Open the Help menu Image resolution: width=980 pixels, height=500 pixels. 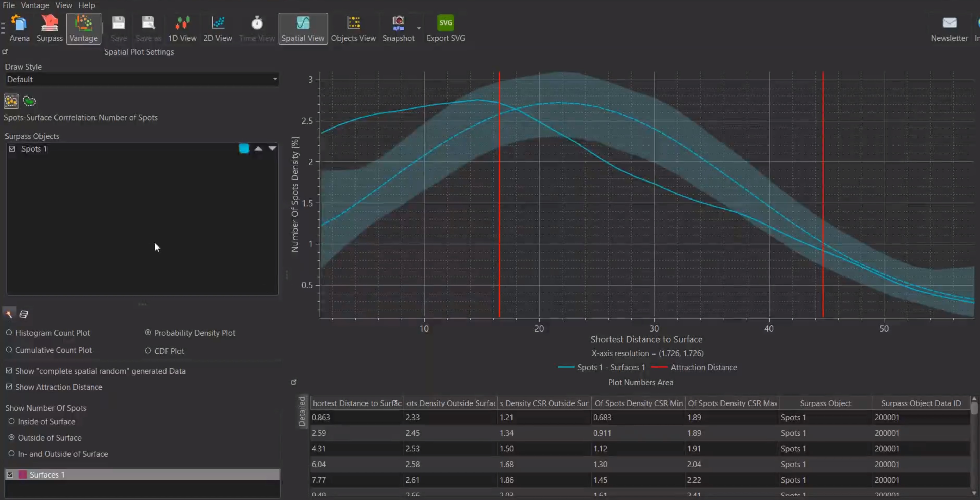coord(86,5)
